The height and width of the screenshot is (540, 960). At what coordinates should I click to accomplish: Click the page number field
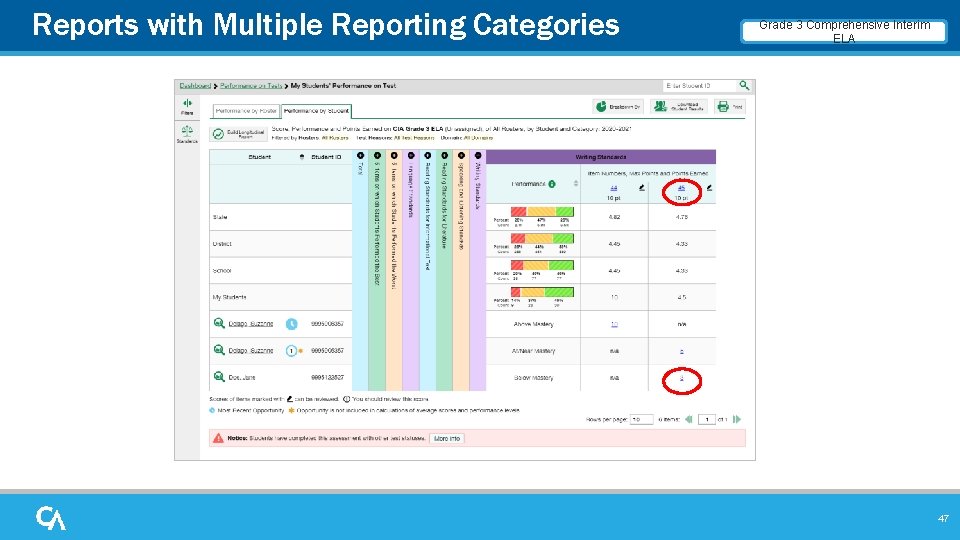point(707,419)
